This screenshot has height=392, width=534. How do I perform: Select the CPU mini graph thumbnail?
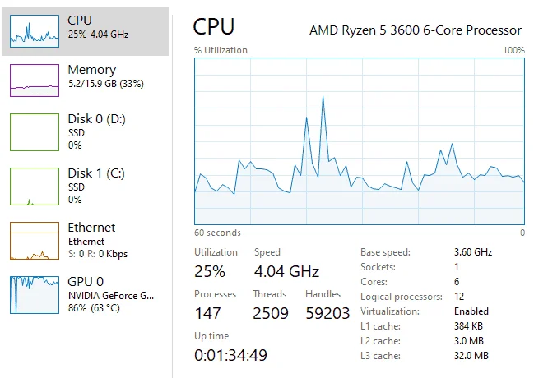click(35, 31)
